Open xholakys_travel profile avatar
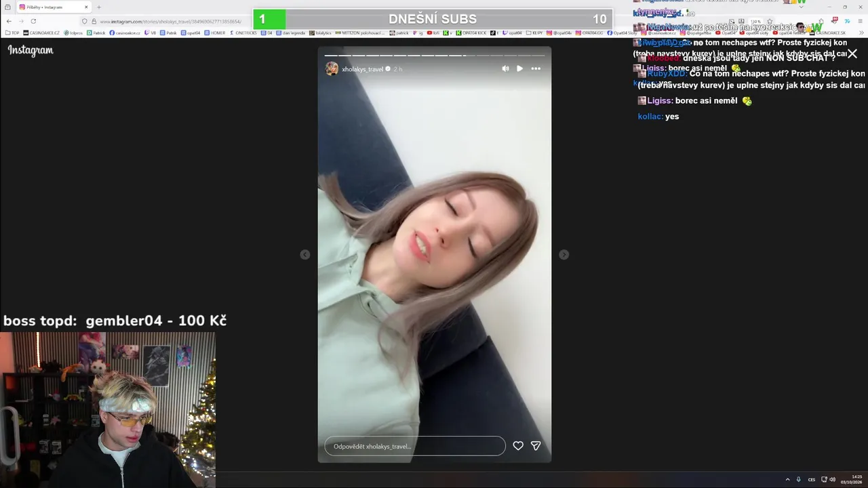Viewport: 868px width, 488px height. click(332, 68)
